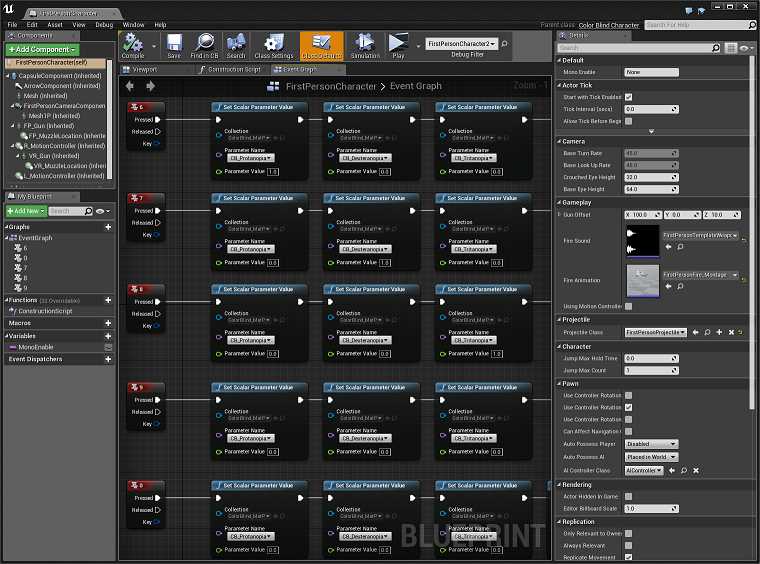Open Auto Possess AI dropdown
Image resolution: width=760 pixels, height=564 pixels.
[651, 457]
